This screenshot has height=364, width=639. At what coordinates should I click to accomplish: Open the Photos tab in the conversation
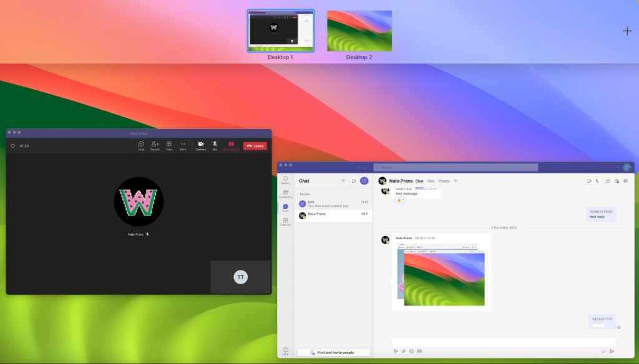pos(444,181)
